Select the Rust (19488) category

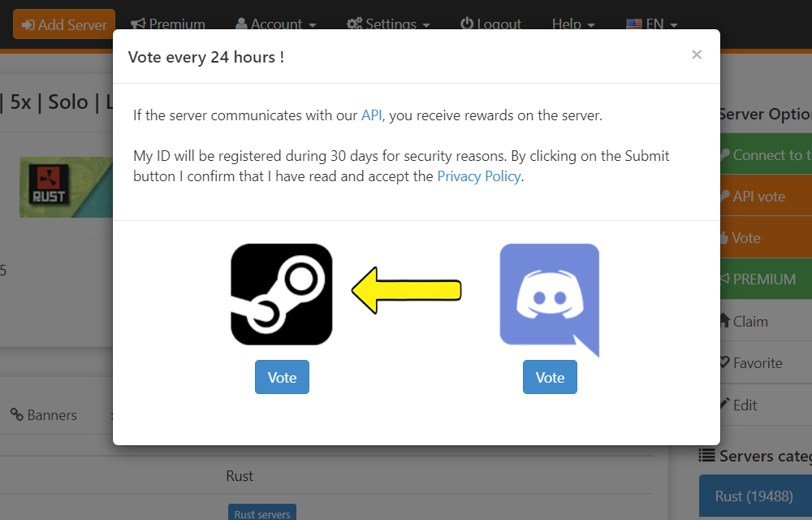(x=755, y=496)
